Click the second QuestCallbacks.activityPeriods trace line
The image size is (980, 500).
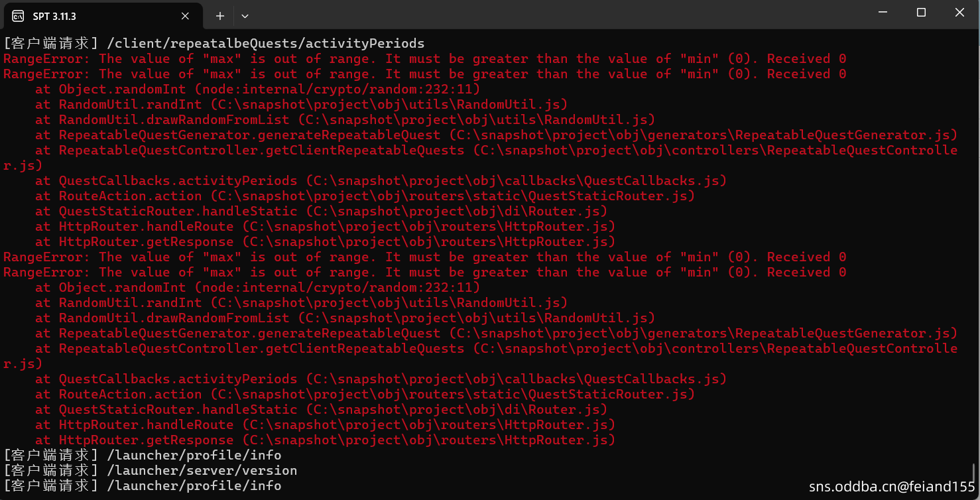[381, 379]
